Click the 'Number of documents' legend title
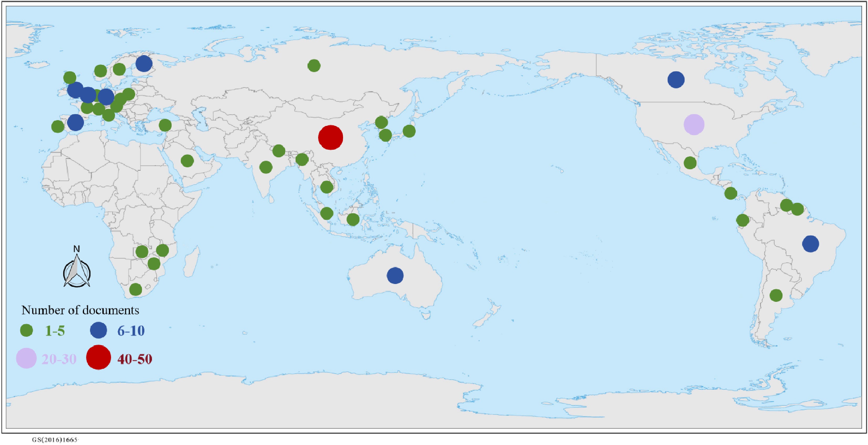868x445 pixels. click(x=80, y=310)
